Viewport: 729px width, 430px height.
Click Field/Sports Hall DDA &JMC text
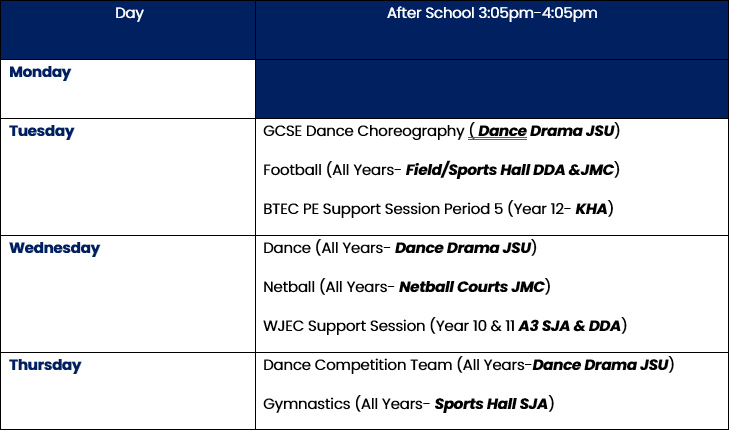click(510, 170)
